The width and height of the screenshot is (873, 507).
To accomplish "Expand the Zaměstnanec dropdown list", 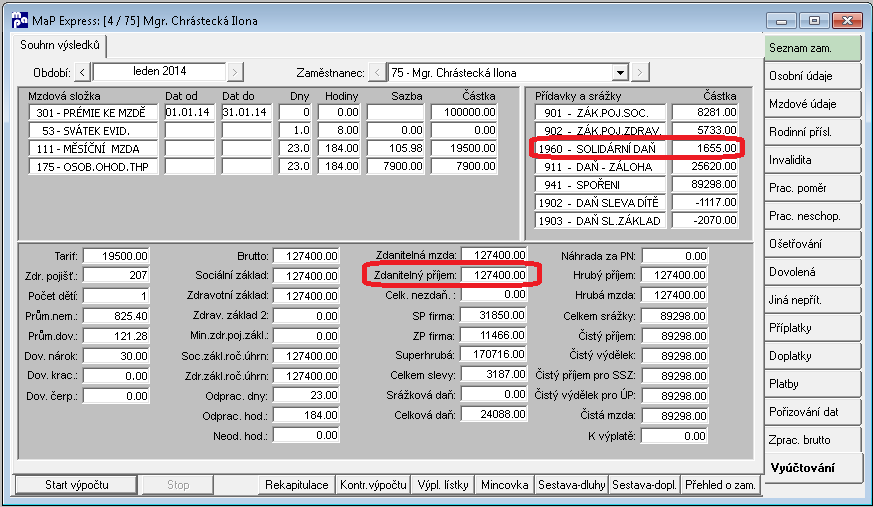I will coord(620,73).
